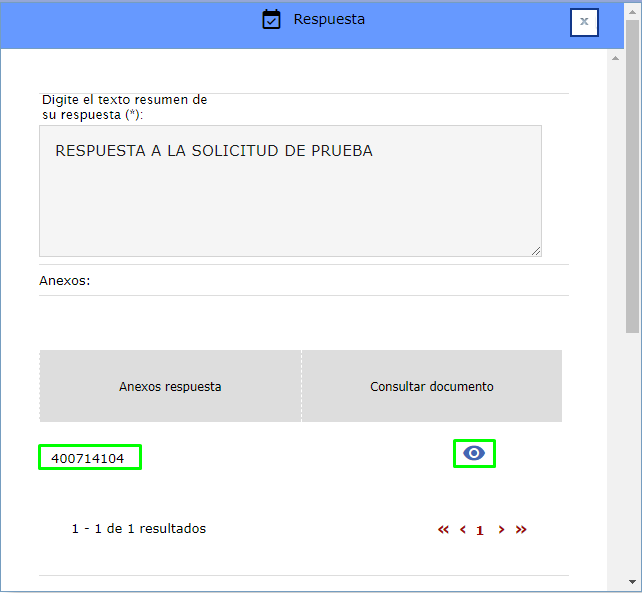Click the Consultar documento column header
The width and height of the screenshot is (642, 607).
click(x=432, y=386)
